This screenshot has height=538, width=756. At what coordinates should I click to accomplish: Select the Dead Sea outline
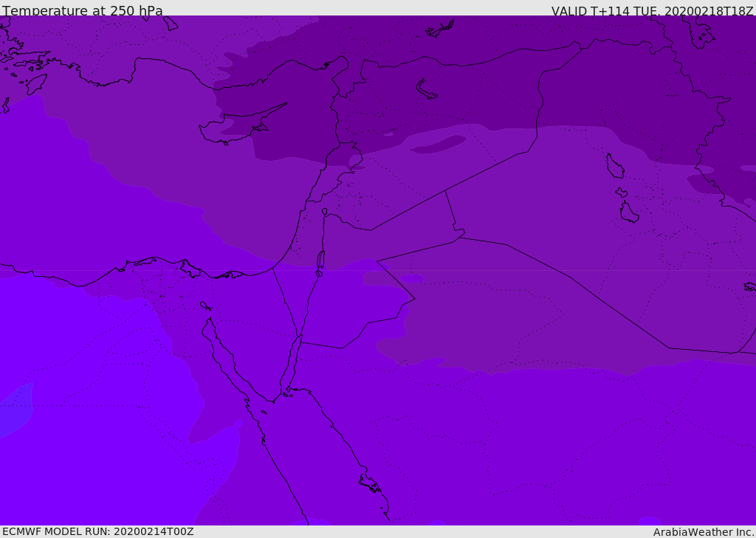click(320, 261)
